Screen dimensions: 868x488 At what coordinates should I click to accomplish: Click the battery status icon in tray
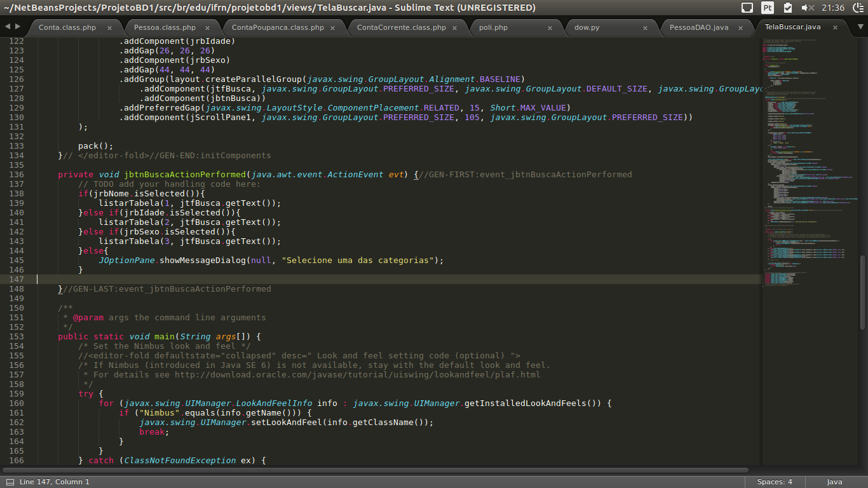pyautogui.click(x=788, y=8)
